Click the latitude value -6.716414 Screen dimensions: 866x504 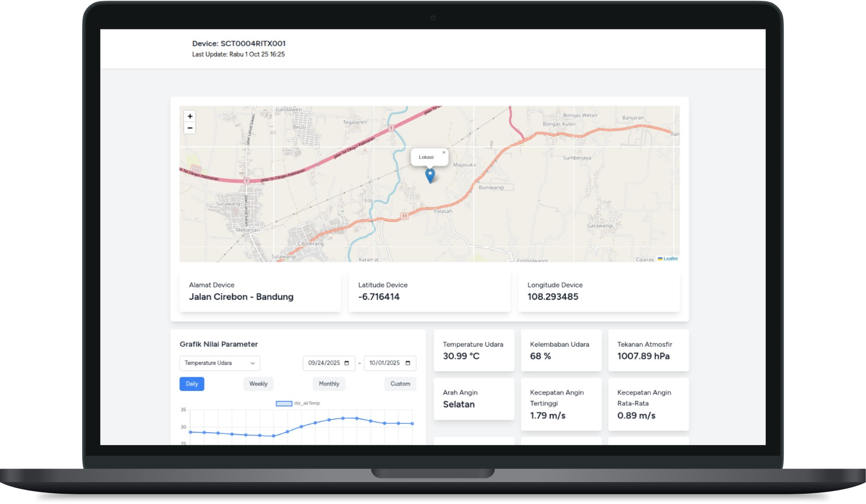[379, 297]
